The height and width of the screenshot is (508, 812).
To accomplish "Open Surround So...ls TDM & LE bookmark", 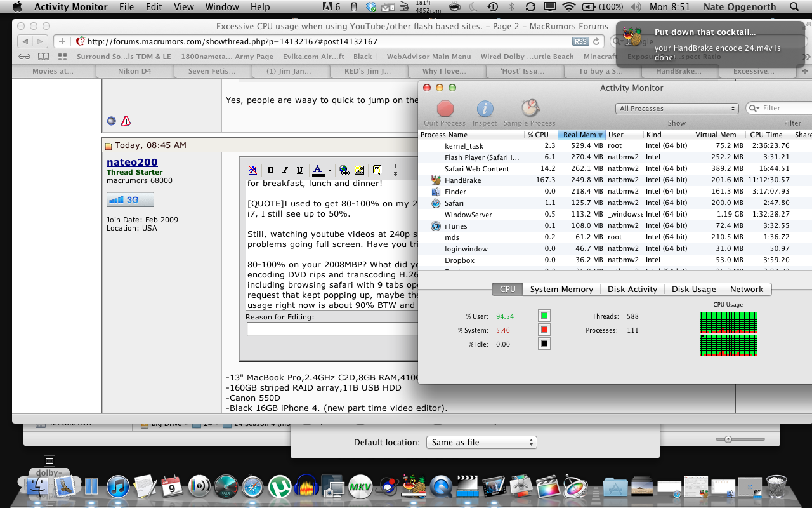I will pyautogui.click(x=124, y=57).
